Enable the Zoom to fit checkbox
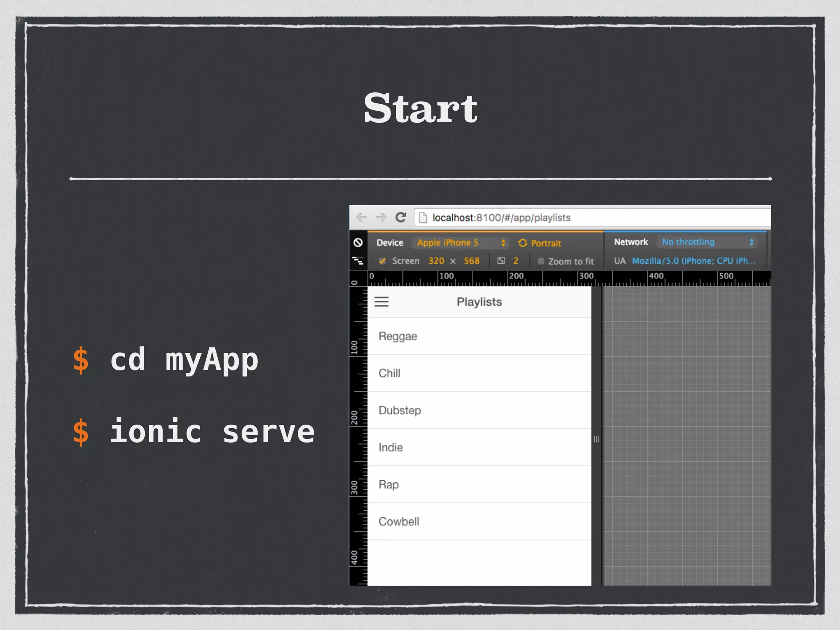The width and height of the screenshot is (840, 630). coord(541,261)
